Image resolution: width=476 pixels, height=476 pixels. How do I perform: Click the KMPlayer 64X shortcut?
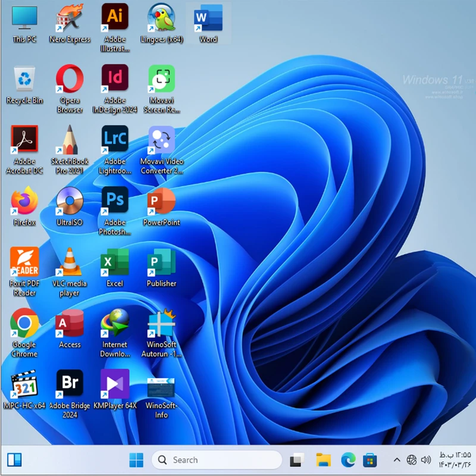(x=115, y=384)
